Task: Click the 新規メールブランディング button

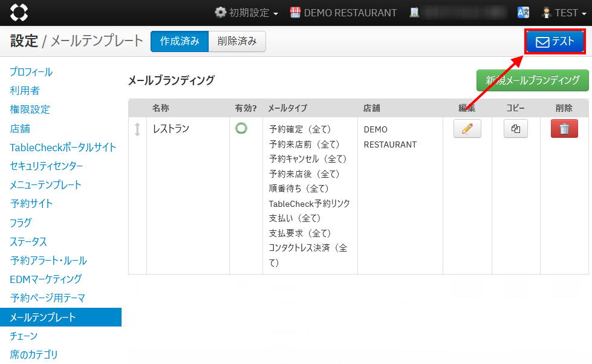Action: coord(532,80)
